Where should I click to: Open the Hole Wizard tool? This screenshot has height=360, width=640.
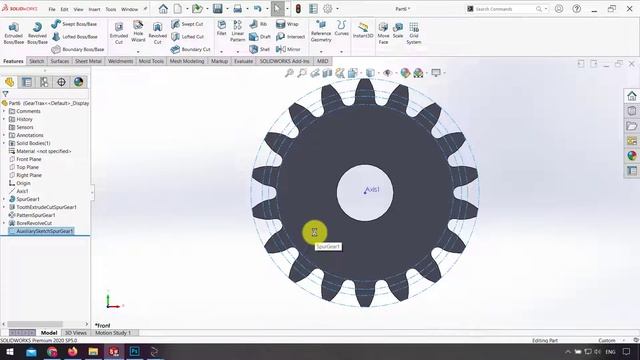138,31
